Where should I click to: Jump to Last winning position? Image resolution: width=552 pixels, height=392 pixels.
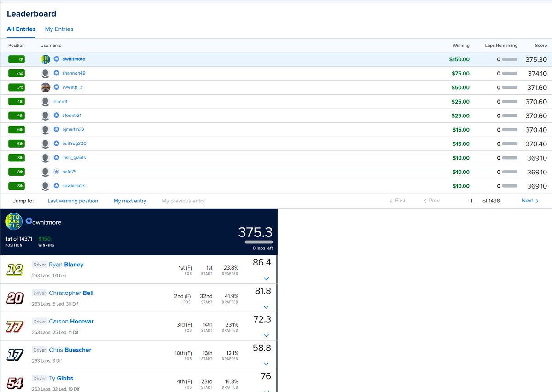pyautogui.click(x=73, y=201)
